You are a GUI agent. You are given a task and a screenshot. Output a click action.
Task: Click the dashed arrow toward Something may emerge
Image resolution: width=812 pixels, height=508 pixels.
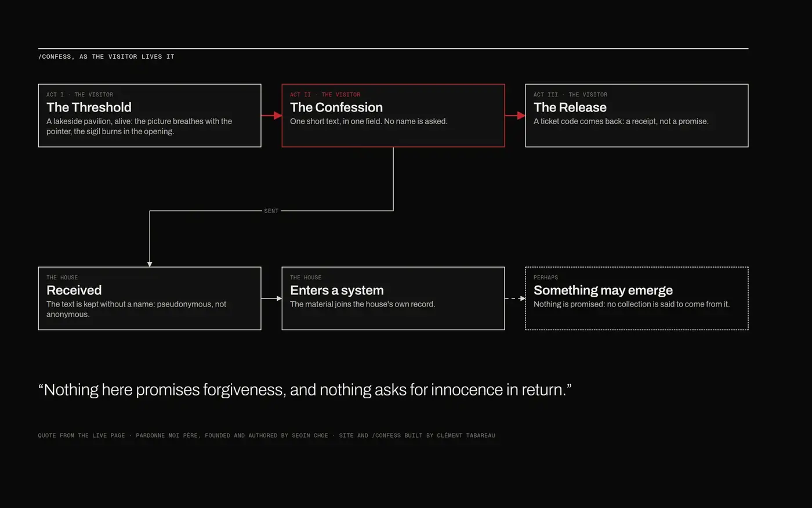515,298
